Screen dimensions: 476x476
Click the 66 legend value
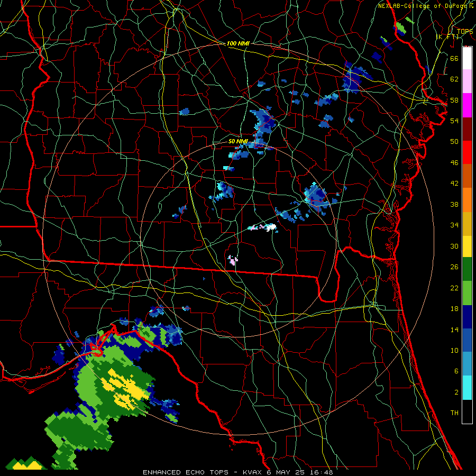[x=454, y=58]
